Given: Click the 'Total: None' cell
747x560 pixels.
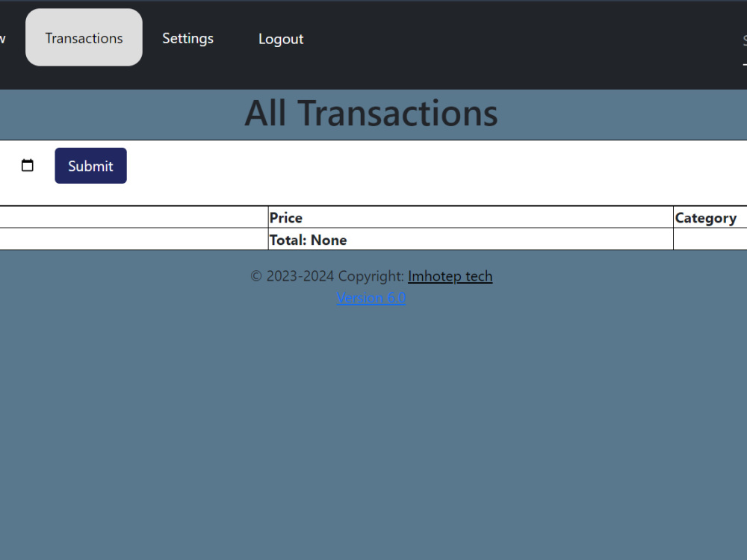Looking at the screenshot, I should pyautogui.click(x=471, y=239).
